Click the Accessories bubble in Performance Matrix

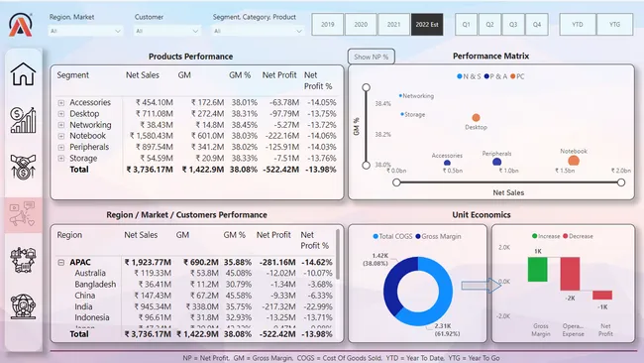pos(447,163)
